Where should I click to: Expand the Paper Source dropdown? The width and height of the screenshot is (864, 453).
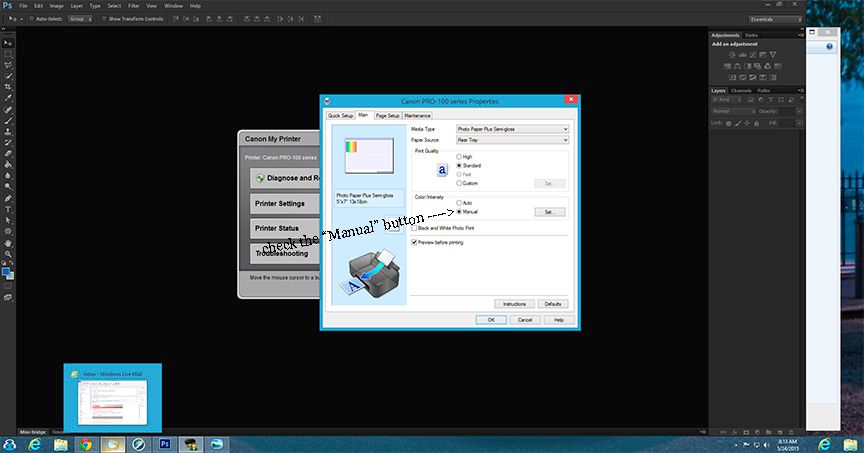511,140
